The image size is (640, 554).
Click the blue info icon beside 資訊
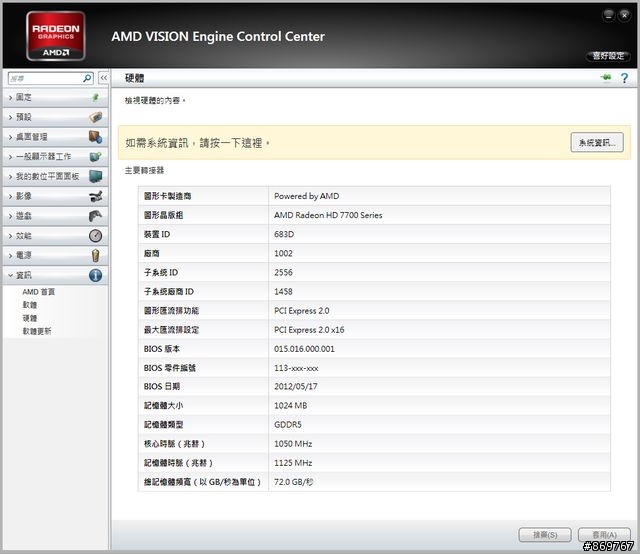tap(96, 275)
